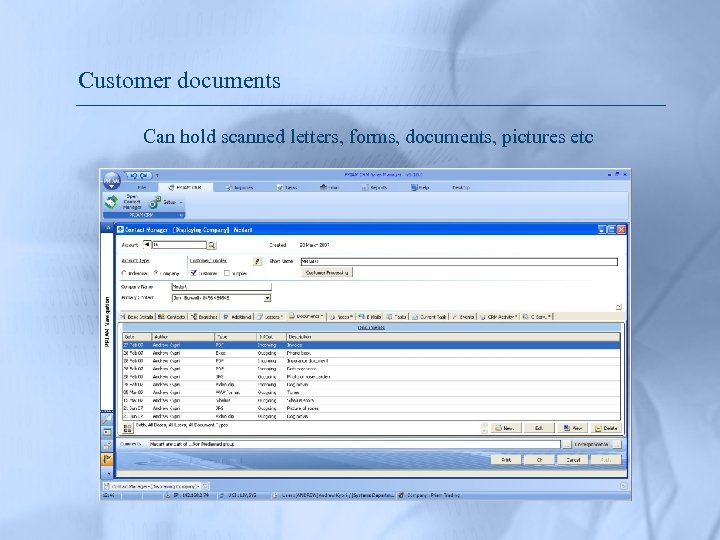Screen dimensions: 720x540
Task: Select the Individual radio button
Action: tap(124, 272)
